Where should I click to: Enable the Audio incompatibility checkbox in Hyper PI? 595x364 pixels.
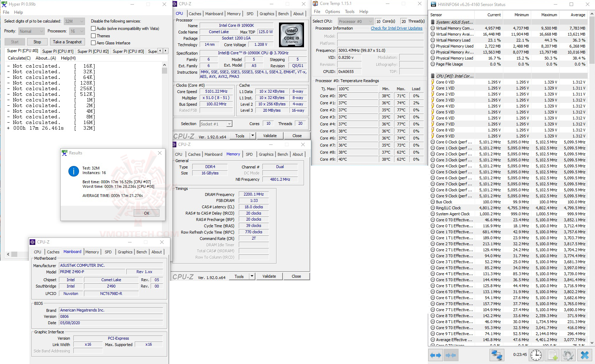93,29
